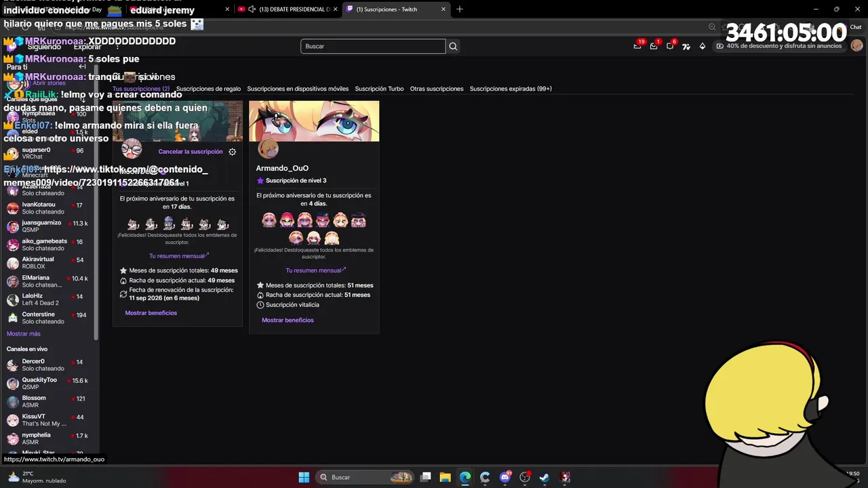
Task: Switch to Suscripciones de regalo tab
Action: 208,89
